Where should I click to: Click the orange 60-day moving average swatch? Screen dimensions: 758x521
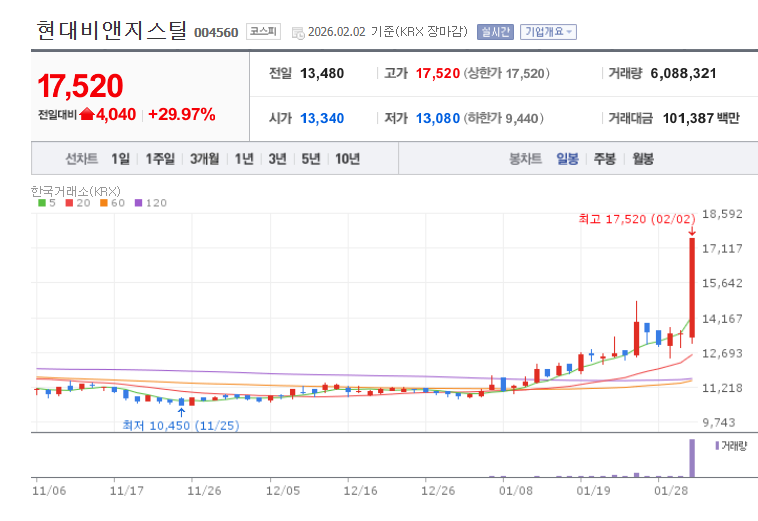tap(103, 203)
